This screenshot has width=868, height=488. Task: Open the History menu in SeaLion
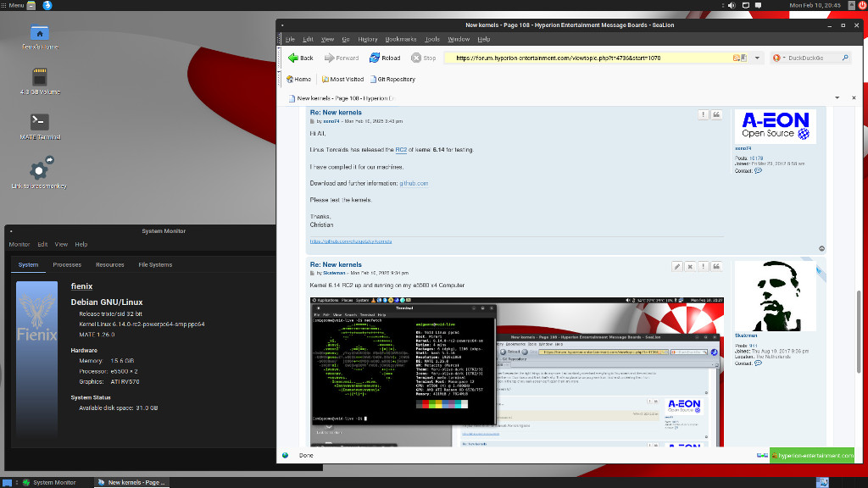(x=368, y=39)
